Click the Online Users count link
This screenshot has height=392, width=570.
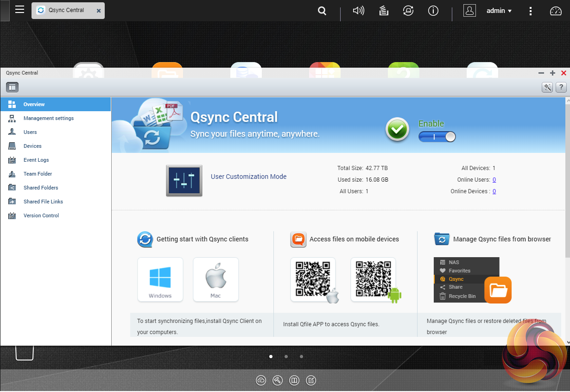494,180
